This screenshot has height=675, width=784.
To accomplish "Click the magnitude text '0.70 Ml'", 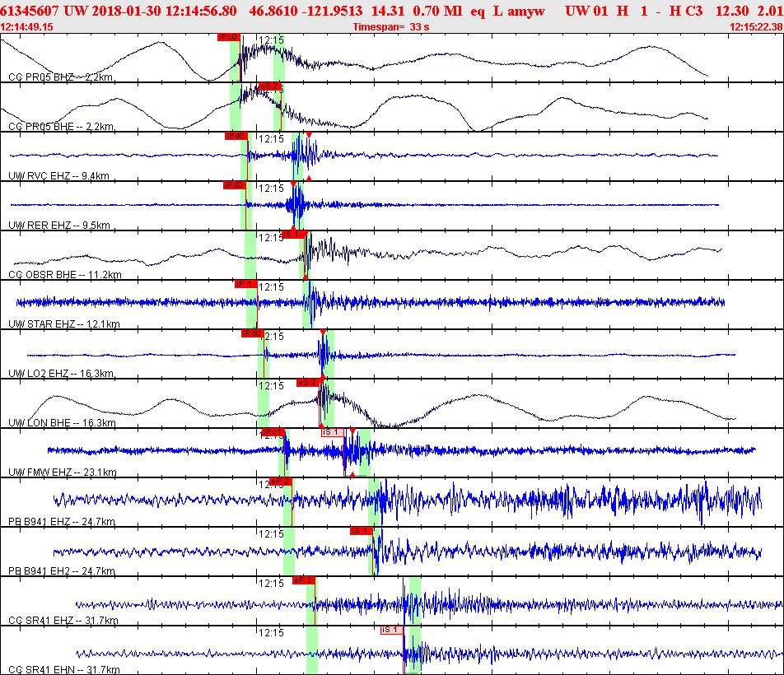I will click(x=437, y=11).
